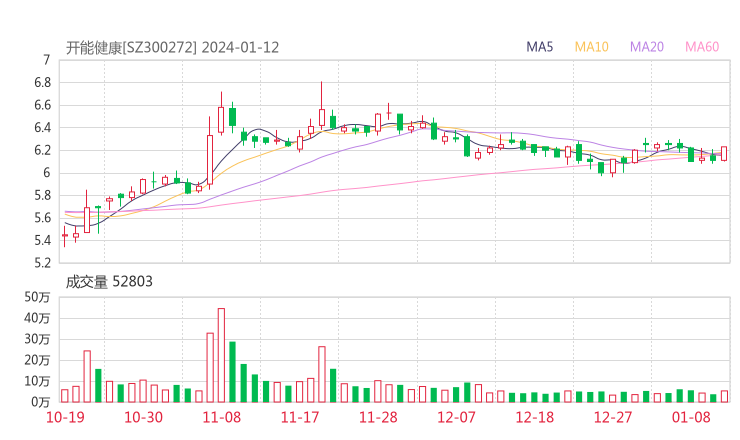Click the 10万 volume axis label
The image size is (740, 440).
(37, 381)
